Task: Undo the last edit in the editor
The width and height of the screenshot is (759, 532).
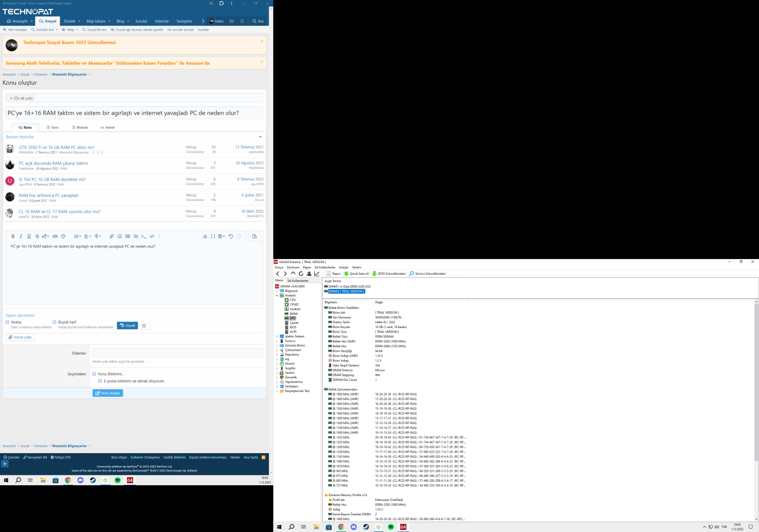Action: point(231,236)
